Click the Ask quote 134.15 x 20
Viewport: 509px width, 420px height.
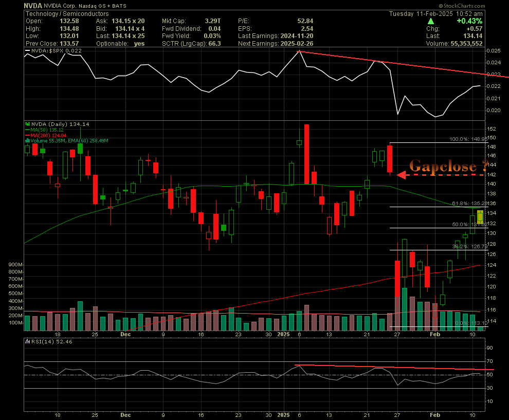pyautogui.click(x=128, y=21)
